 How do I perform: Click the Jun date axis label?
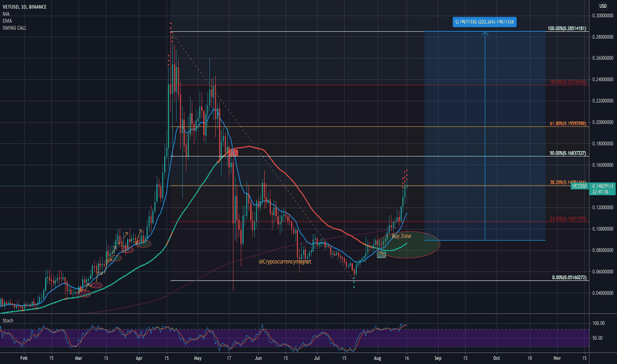coord(258,358)
